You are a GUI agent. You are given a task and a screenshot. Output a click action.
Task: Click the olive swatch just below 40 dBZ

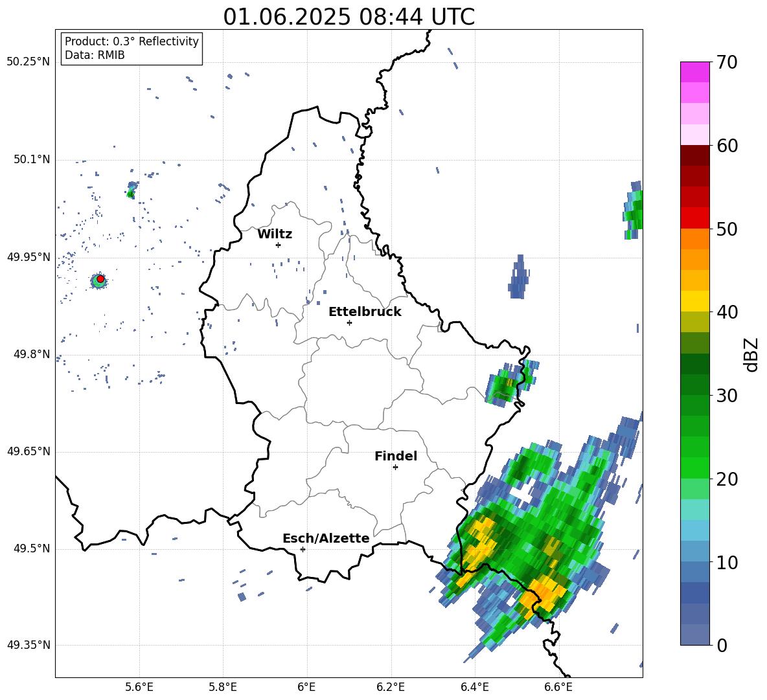point(694,322)
